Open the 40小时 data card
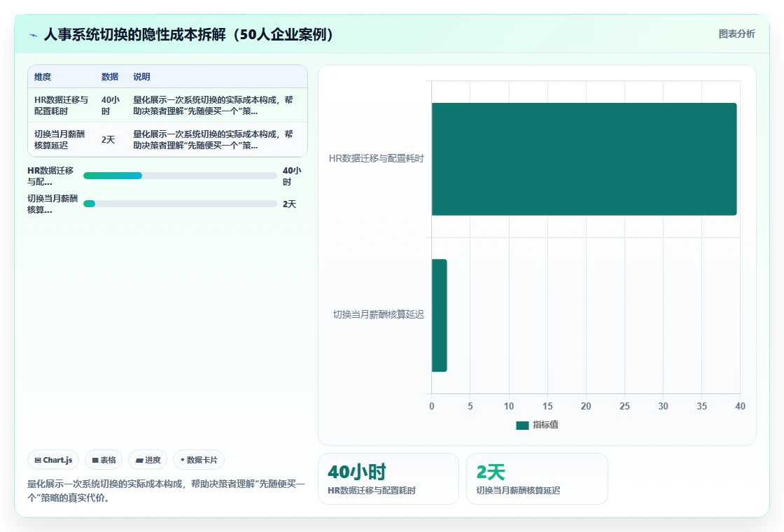The height and width of the screenshot is (532, 784). click(388, 479)
